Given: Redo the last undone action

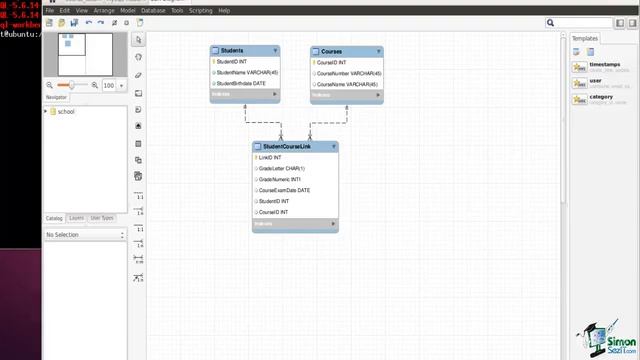Looking at the screenshot, I should click(x=101, y=23).
